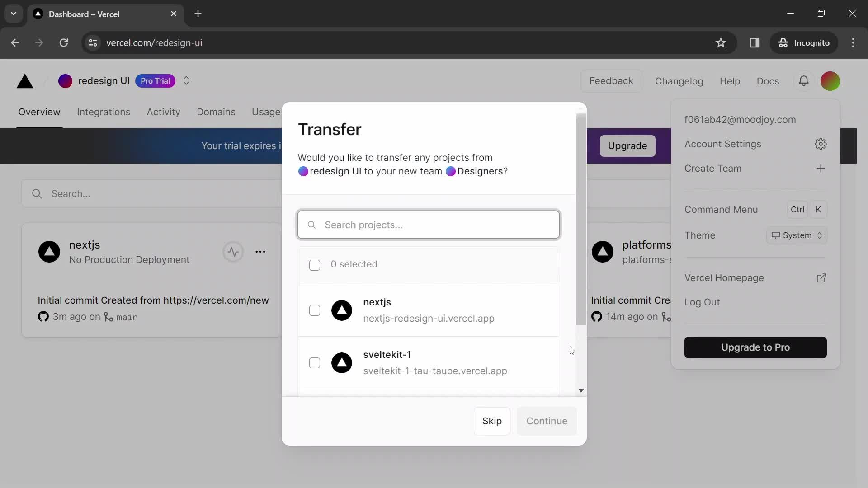The height and width of the screenshot is (488, 868).
Task: Scroll down in the projects transfer list
Action: [580, 391]
